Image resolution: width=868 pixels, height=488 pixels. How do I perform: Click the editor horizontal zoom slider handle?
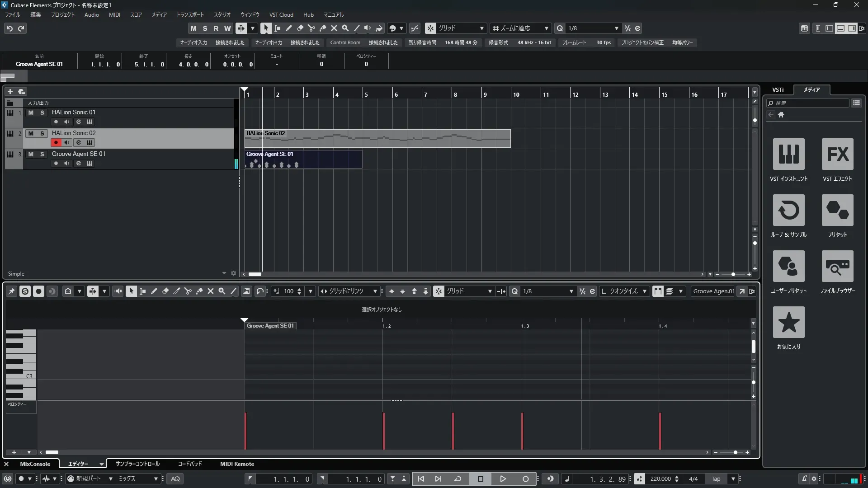(x=736, y=452)
